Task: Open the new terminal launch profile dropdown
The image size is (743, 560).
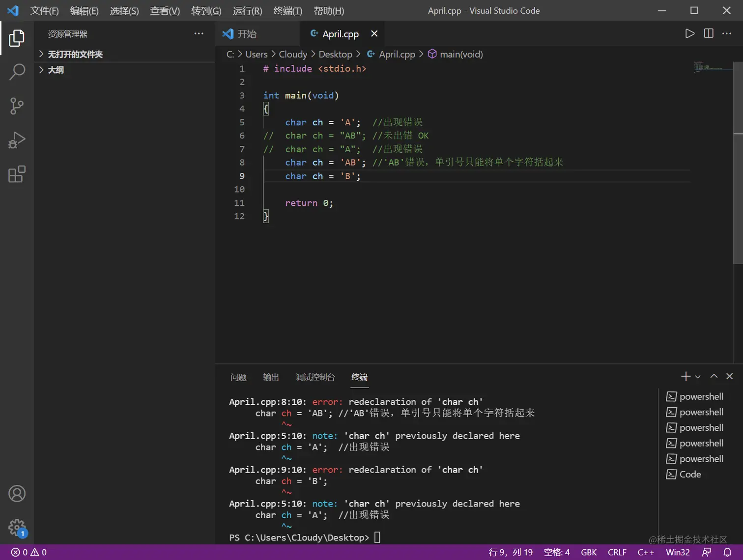Action: pos(698,377)
